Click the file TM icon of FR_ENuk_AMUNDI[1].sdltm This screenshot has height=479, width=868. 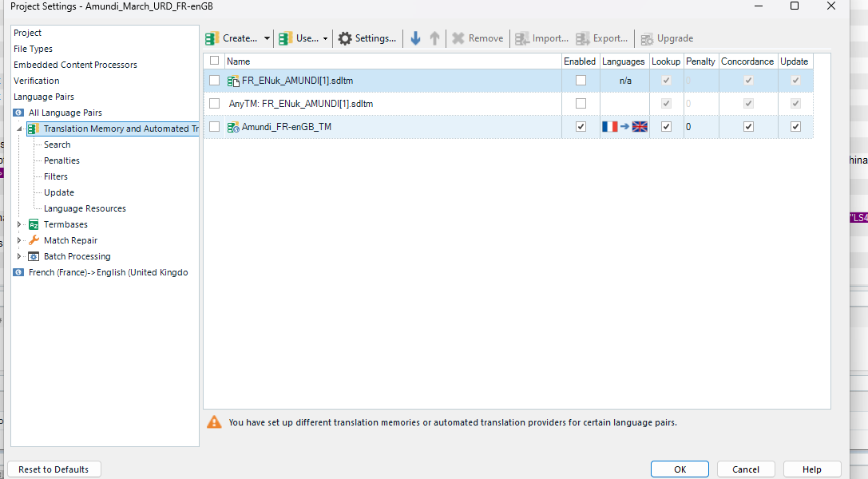(x=233, y=81)
